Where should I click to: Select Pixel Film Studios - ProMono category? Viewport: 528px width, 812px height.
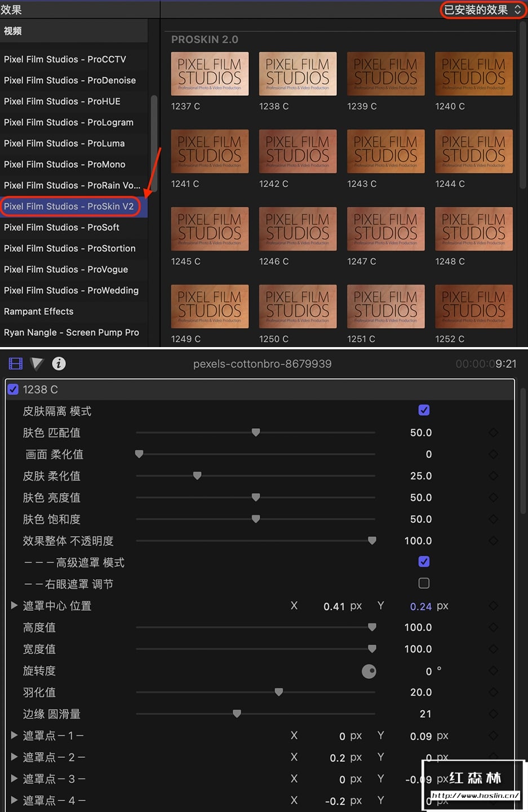coord(74,165)
